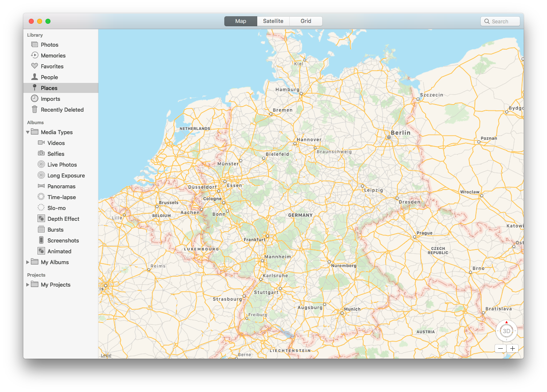
Task: Click the Wroclaw label on the map
Action: point(469,192)
